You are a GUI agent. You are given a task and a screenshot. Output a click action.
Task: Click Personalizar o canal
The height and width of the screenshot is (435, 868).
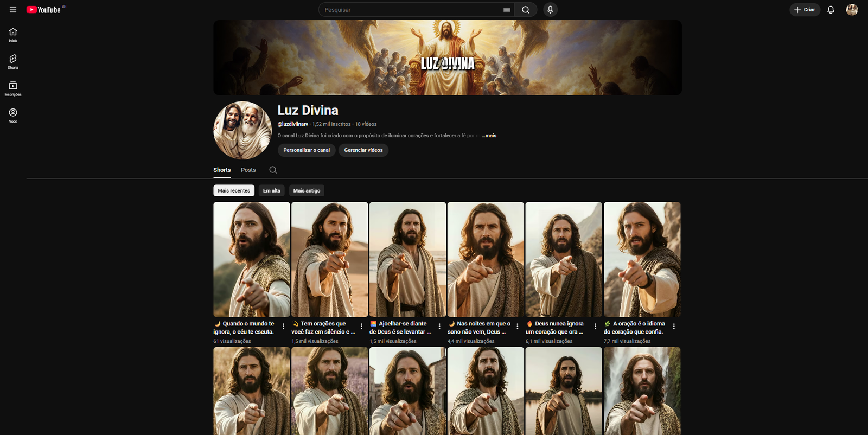(x=307, y=150)
